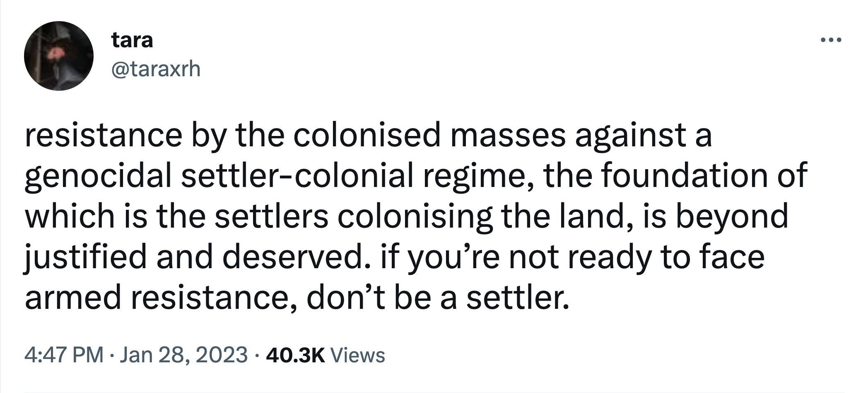The image size is (868, 393).
Task: Click the @taraxrh handle
Action: pyautogui.click(x=156, y=69)
